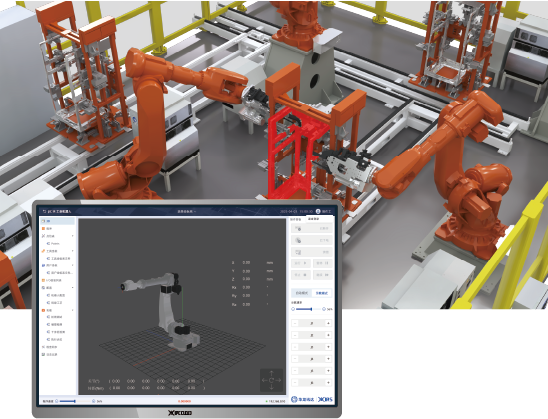The image size is (548, 419).
Task: Click the bottom status bar speed slider handle
Action: pyautogui.click(x=75, y=401)
